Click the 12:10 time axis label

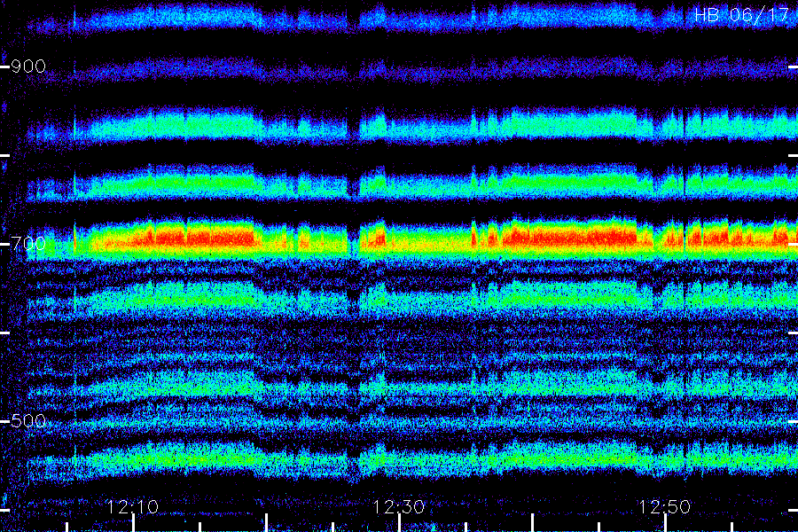click(x=133, y=507)
